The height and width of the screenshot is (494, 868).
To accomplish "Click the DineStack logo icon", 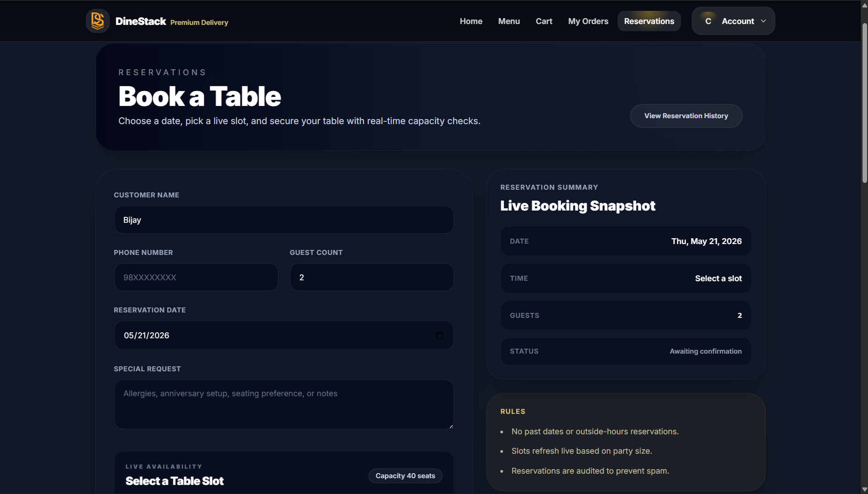I will coord(98,21).
